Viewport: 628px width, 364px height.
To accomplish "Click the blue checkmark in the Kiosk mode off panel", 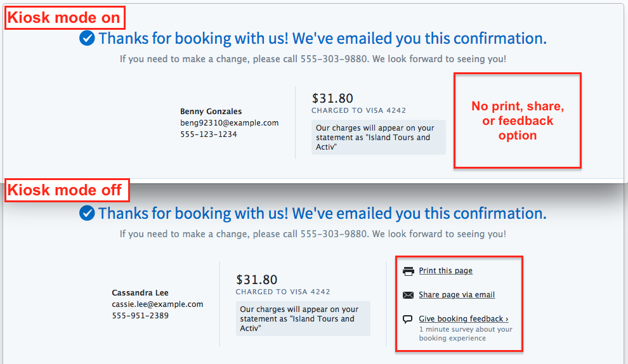I will point(88,213).
